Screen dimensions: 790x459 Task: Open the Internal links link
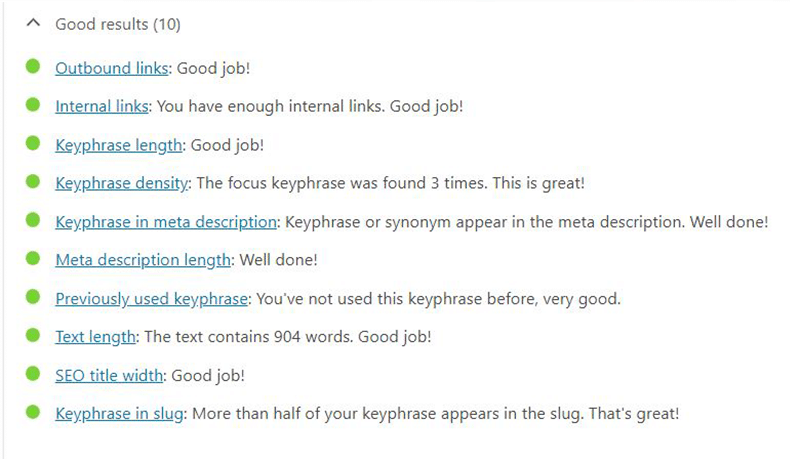(102, 106)
